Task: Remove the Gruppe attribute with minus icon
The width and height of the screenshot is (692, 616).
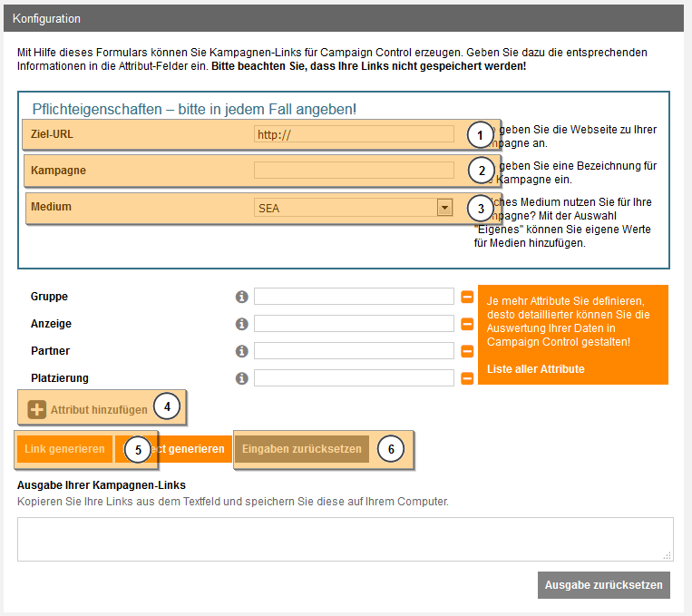Action: tap(467, 297)
